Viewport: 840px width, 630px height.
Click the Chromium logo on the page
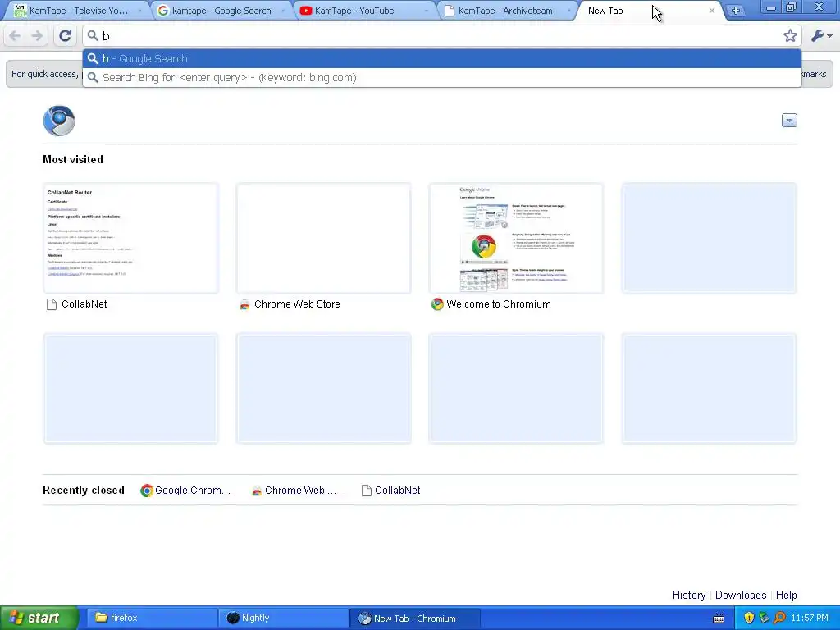[x=59, y=121]
